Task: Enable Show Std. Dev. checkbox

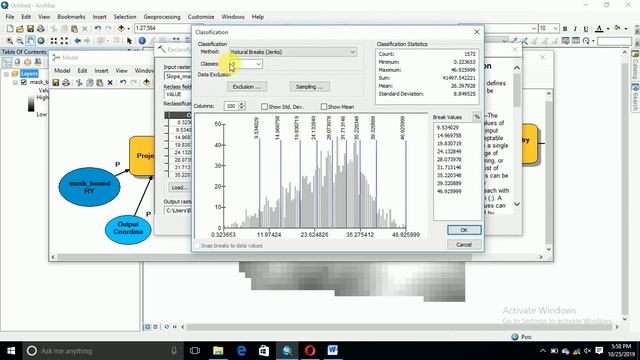Action: 264,107
